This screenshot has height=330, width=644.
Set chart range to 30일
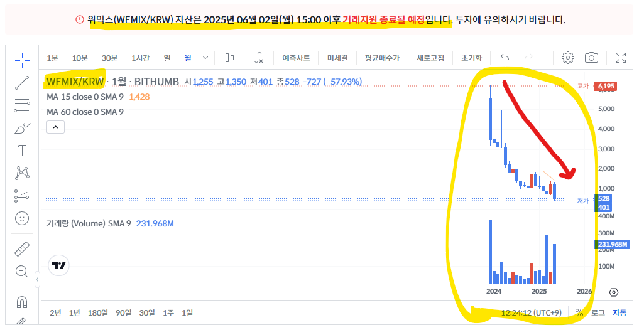click(x=147, y=313)
